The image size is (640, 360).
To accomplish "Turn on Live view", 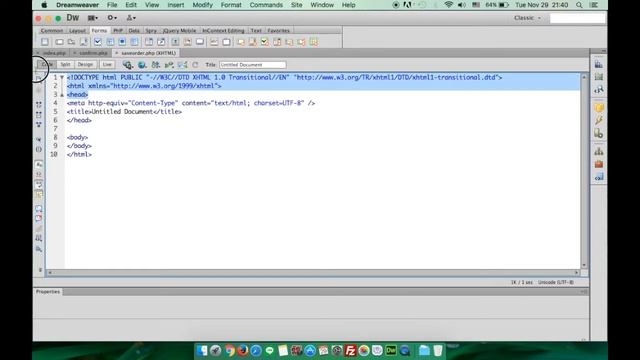I will coord(107,64).
